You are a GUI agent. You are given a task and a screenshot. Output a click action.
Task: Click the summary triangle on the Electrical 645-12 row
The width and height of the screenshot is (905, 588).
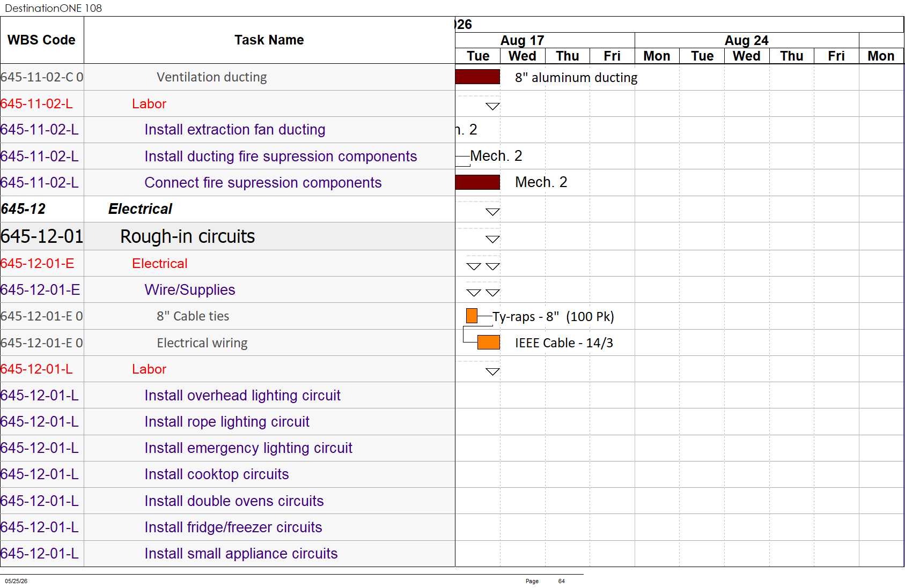pyautogui.click(x=492, y=212)
